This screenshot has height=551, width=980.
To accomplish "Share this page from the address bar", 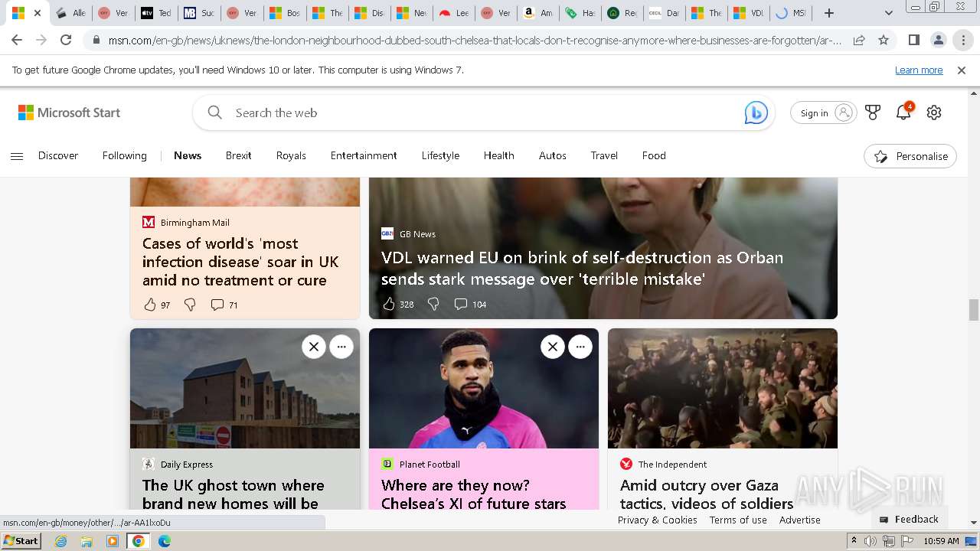I will point(859,40).
